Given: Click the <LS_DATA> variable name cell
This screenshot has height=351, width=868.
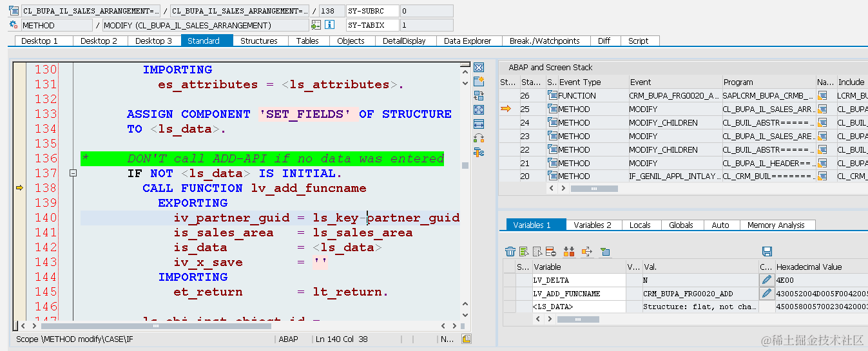Looking at the screenshot, I should pos(578,307).
